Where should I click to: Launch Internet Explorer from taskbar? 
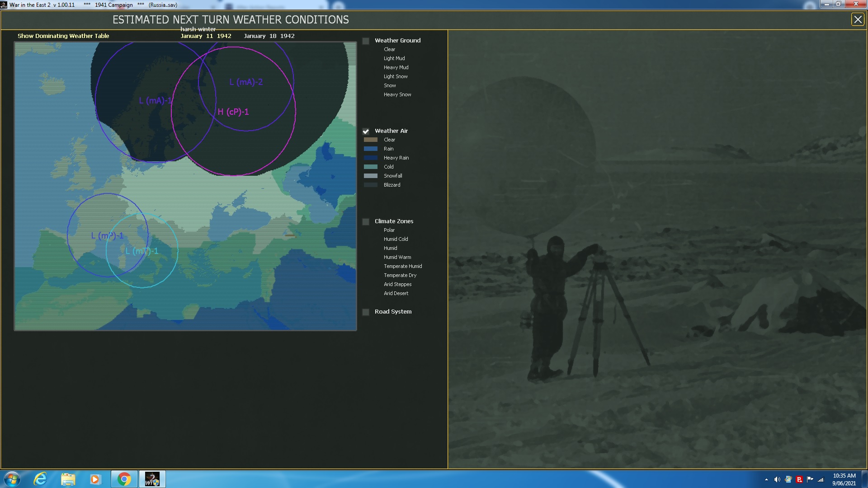40,479
